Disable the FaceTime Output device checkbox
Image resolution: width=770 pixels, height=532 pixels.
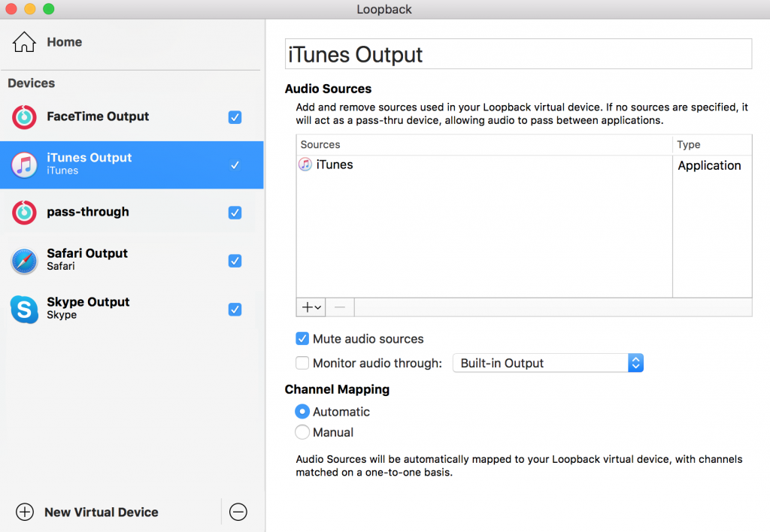[x=235, y=117]
